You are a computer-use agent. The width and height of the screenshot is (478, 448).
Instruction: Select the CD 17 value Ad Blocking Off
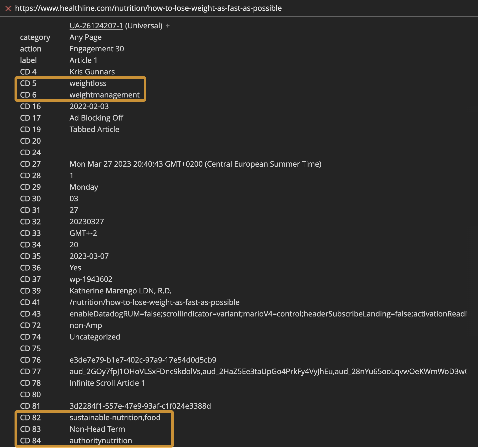pyautogui.click(x=96, y=118)
